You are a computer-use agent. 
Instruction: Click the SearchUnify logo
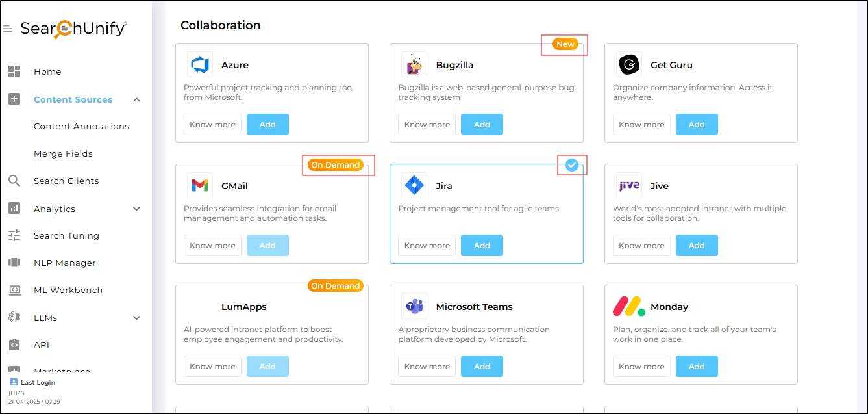click(x=73, y=29)
